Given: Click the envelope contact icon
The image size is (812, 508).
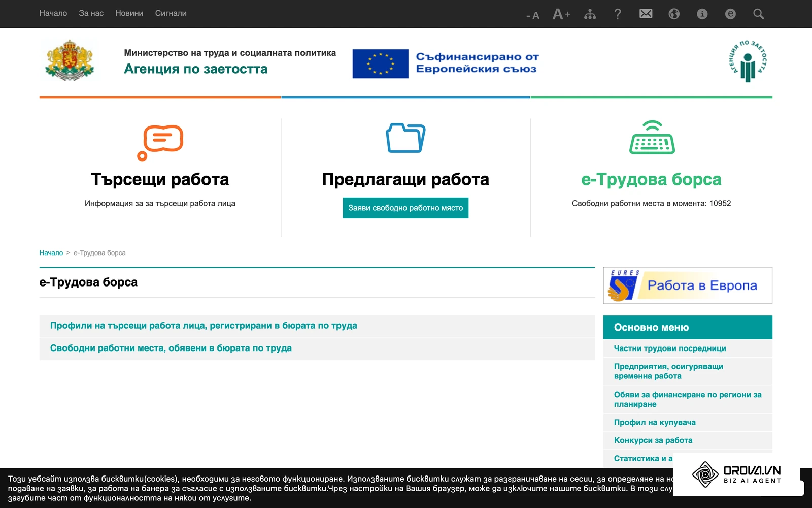Looking at the screenshot, I should pyautogui.click(x=646, y=14).
